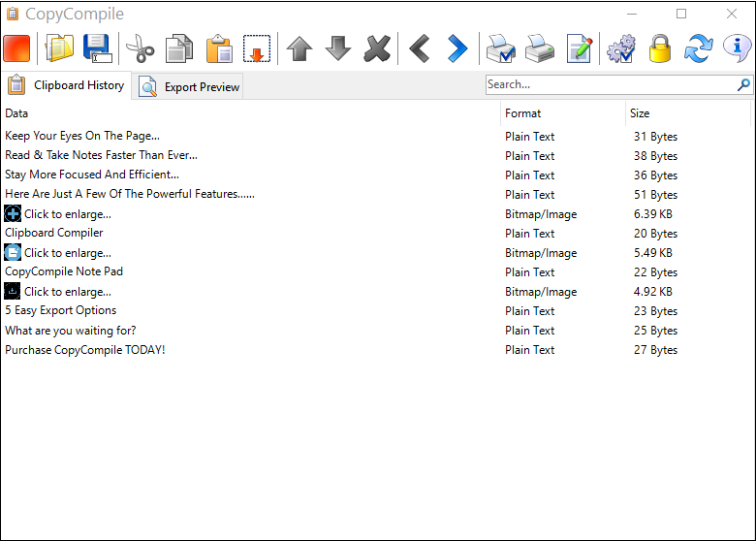This screenshot has height=541, width=756.
Task: Sort by the Data column header
Action: 250,113
